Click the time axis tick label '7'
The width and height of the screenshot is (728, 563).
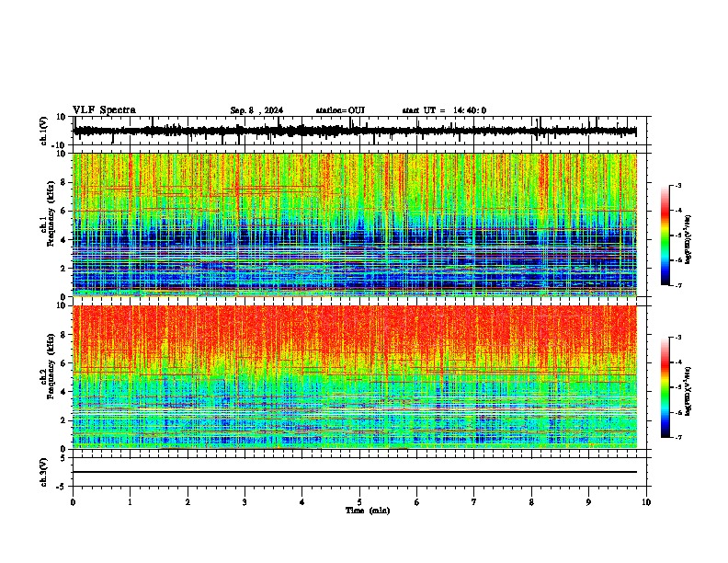click(474, 502)
